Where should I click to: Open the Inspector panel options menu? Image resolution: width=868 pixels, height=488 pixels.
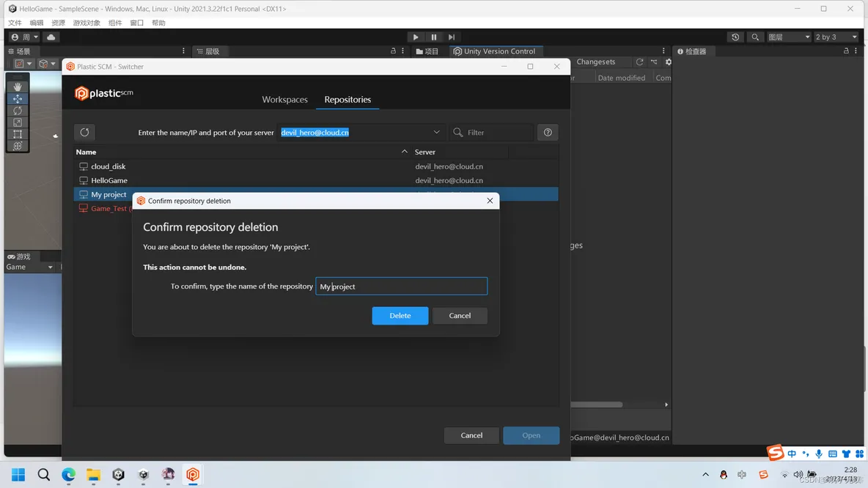[x=856, y=51]
